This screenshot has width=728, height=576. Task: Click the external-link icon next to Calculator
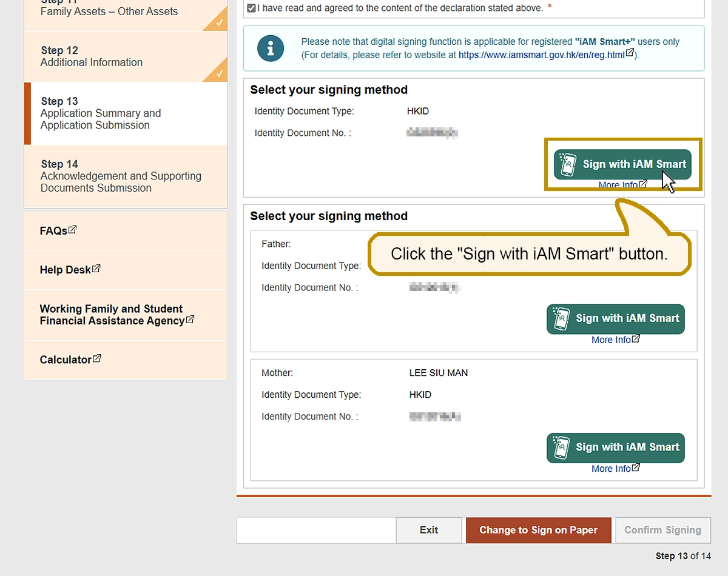click(x=97, y=358)
